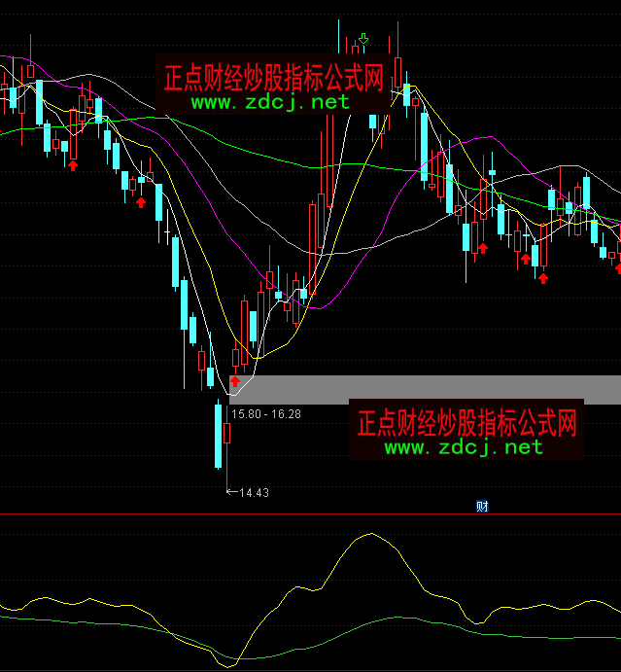Click the blue 财 marker on the time axis
Viewport: 621px width, 672px height.
tap(481, 506)
